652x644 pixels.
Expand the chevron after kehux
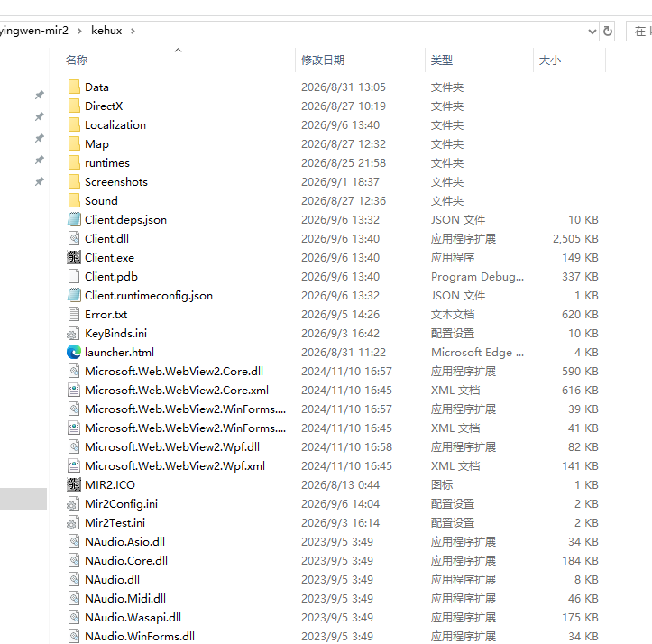133,31
